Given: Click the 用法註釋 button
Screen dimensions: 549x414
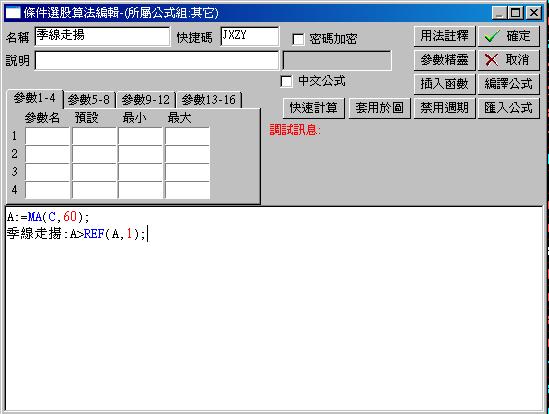Looking at the screenshot, I should click(x=444, y=36).
